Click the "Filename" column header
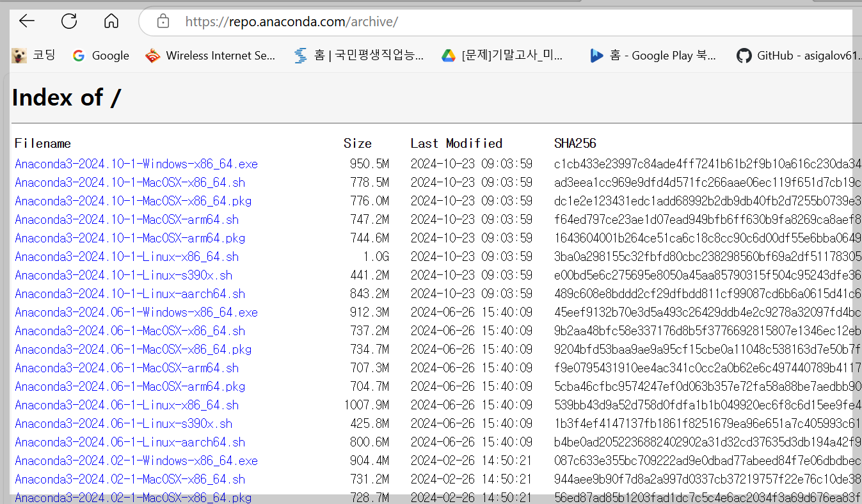The height and width of the screenshot is (504, 862). (x=43, y=143)
